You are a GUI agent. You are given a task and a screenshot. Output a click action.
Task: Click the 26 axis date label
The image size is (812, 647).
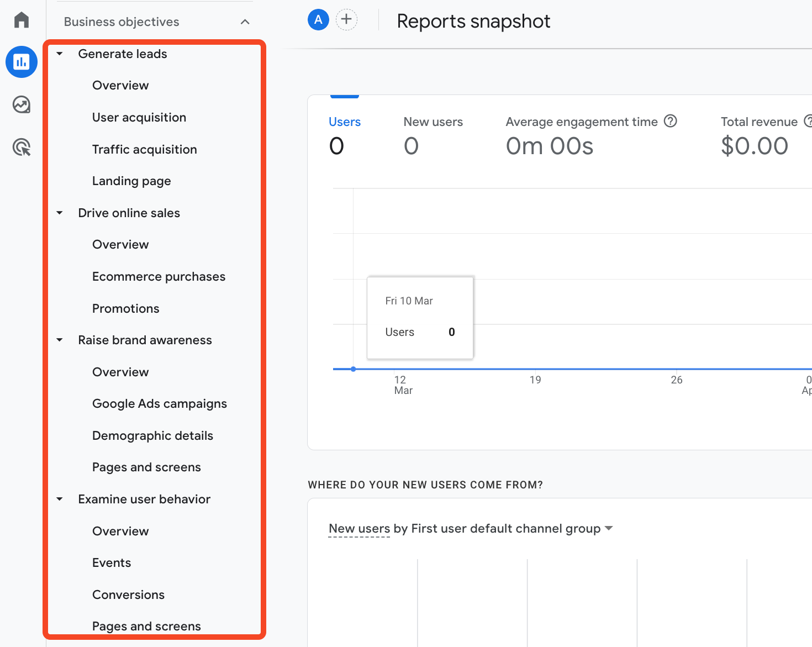coord(677,380)
